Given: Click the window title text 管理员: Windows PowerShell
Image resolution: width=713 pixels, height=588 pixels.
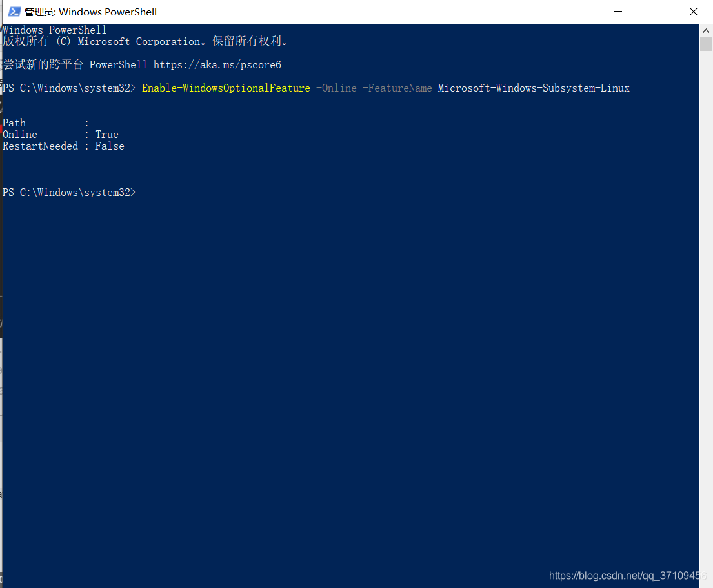Looking at the screenshot, I should point(90,12).
